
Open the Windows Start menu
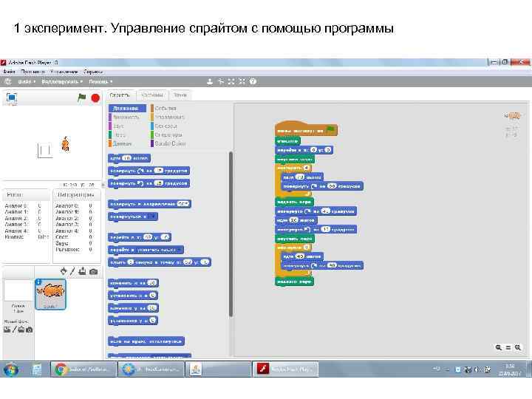point(11,369)
